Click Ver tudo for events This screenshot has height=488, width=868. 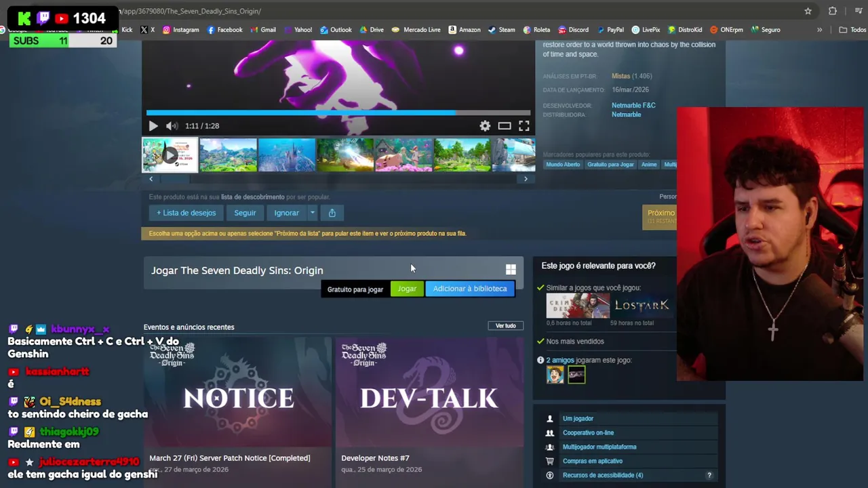pos(505,326)
